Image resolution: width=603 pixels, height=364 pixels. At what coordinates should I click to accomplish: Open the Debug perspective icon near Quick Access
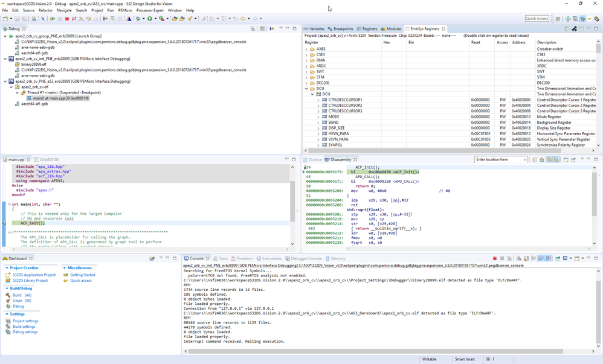point(582,19)
